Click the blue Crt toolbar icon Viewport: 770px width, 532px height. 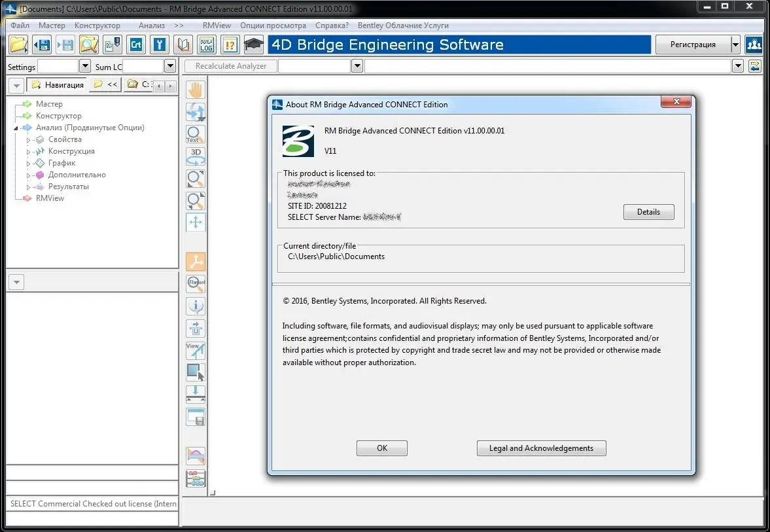(136, 44)
